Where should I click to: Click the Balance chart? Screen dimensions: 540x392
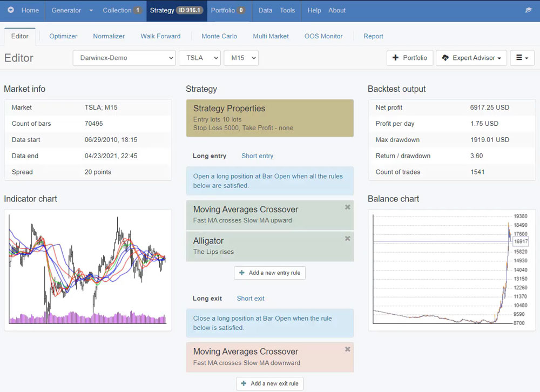(452, 270)
